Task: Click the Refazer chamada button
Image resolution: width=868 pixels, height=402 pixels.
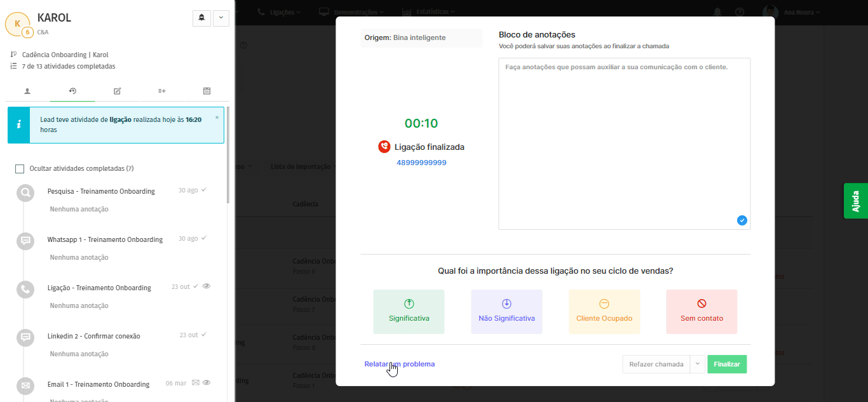Action: pyautogui.click(x=656, y=364)
